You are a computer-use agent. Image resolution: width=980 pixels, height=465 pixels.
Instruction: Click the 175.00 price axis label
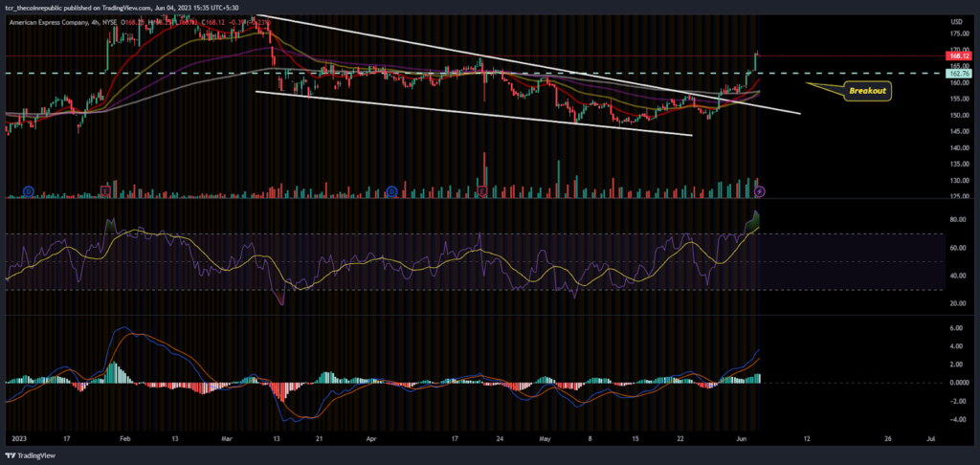pos(959,33)
